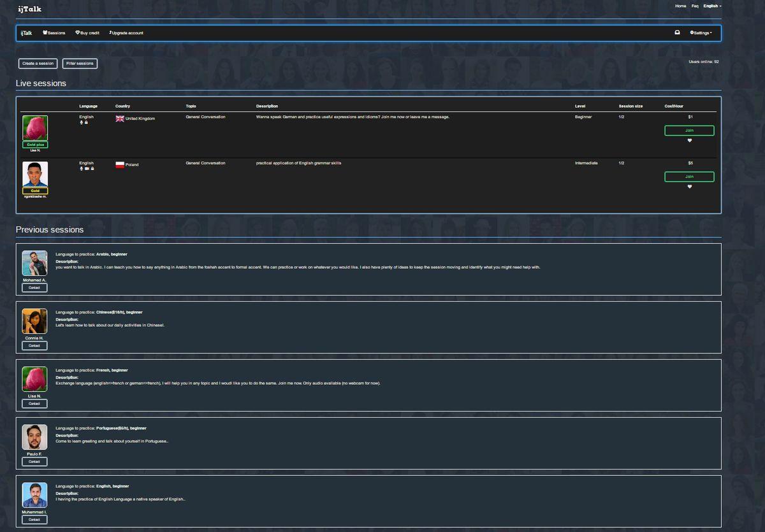
Task: Click the Country column header
Action: coord(122,106)
